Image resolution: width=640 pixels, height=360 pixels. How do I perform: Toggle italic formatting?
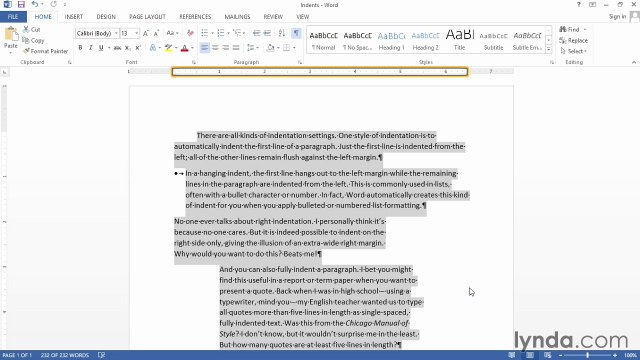click(91, 48)
